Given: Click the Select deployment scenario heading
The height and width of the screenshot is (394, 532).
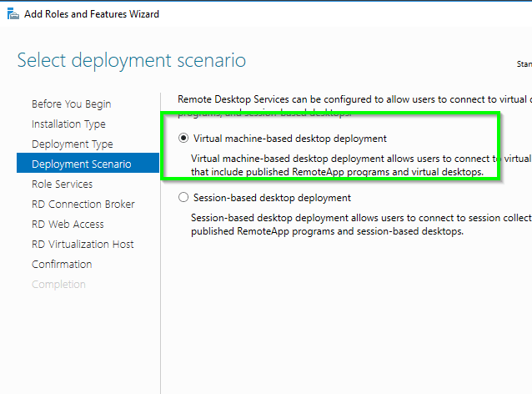Looking at the screenshot, I should click(131, 60).
